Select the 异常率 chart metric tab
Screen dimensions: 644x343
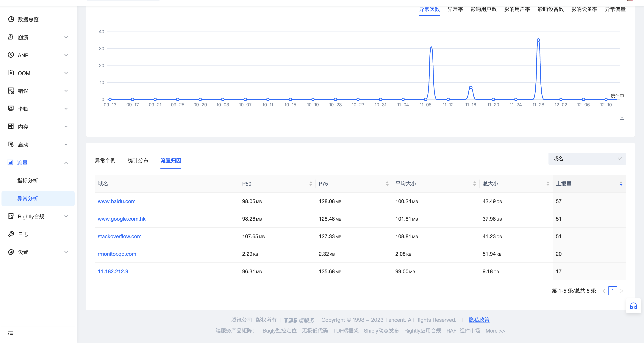tap(455, 9)
